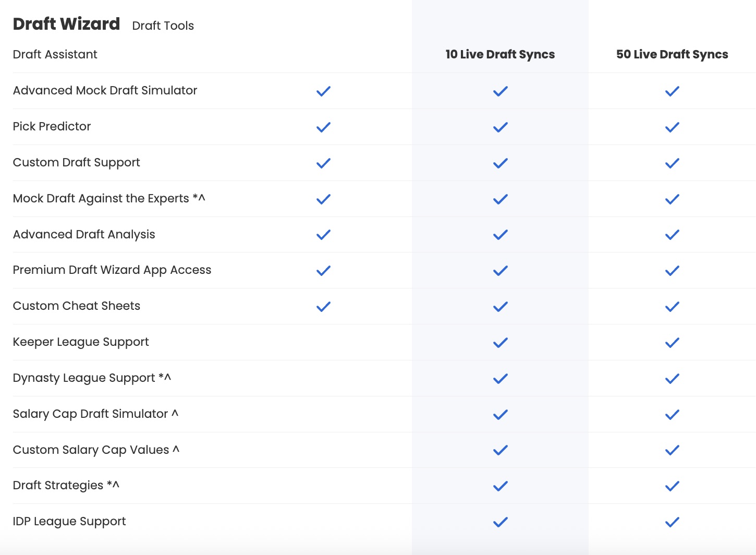
Task: Click Dynasty League Support checkmark under 10 Live Draft Syncs
Action: [501, 379]
